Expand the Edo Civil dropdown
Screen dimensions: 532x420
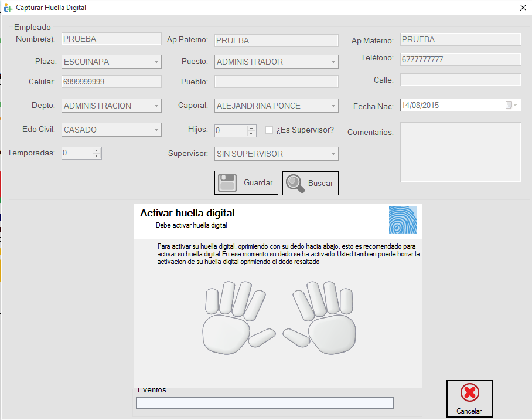[x=156, y=130]
